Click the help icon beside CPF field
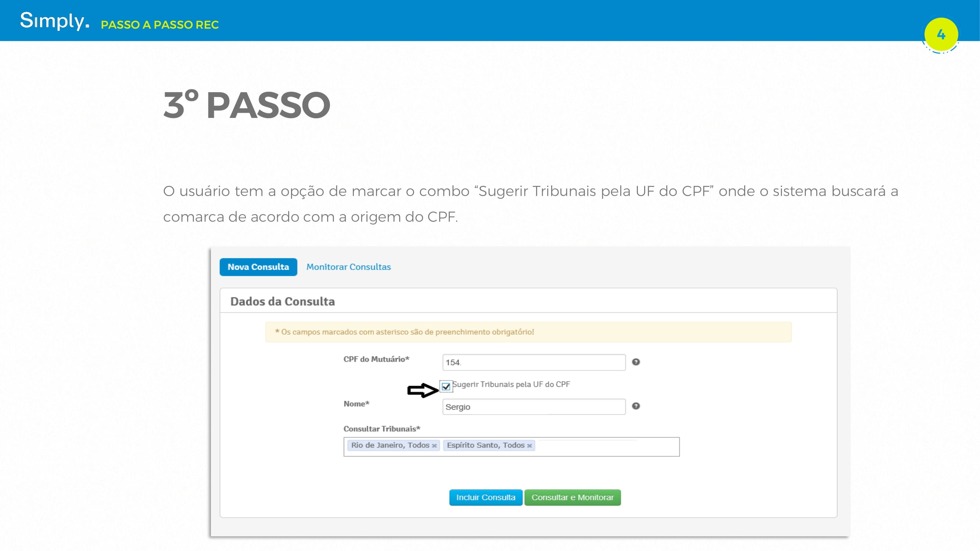Screen dimensions: 980x551 pyautogui.click(x=636, y=362)
